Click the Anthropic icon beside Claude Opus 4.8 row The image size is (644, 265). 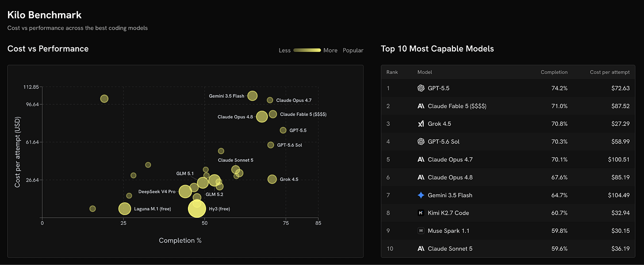point(421,177)
